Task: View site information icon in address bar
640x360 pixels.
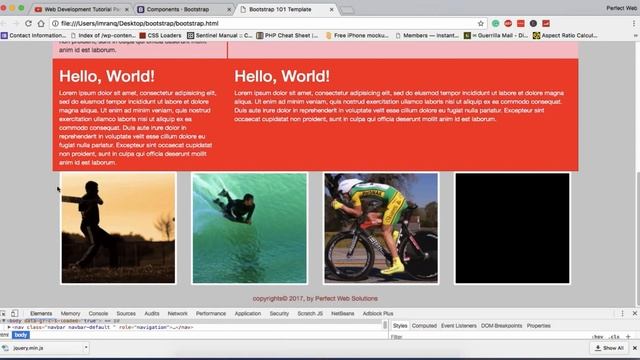Action: [x=55, y=23]
